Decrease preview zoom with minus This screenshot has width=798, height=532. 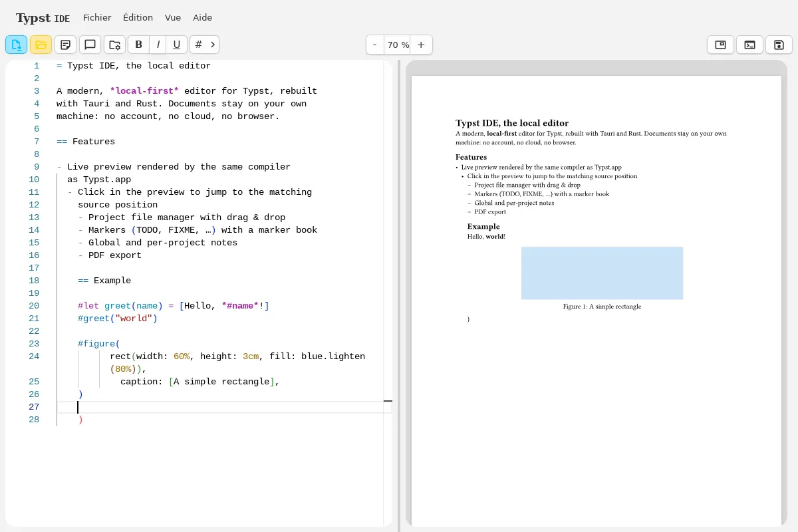[374, 45]
